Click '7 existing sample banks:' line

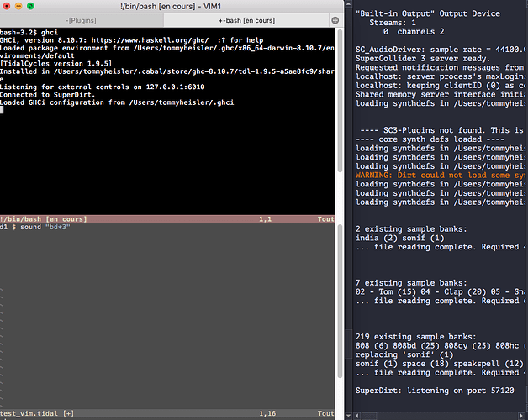411,283
